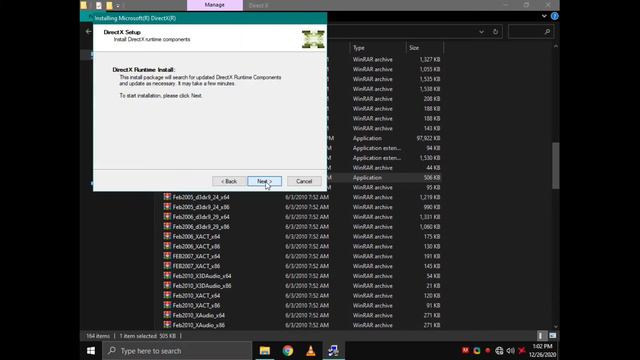The image size is (640, 360).
Task: Click the WinRAR icon beside Feb2010_X3DAudio_x64
Action: (x=167, y=276)
